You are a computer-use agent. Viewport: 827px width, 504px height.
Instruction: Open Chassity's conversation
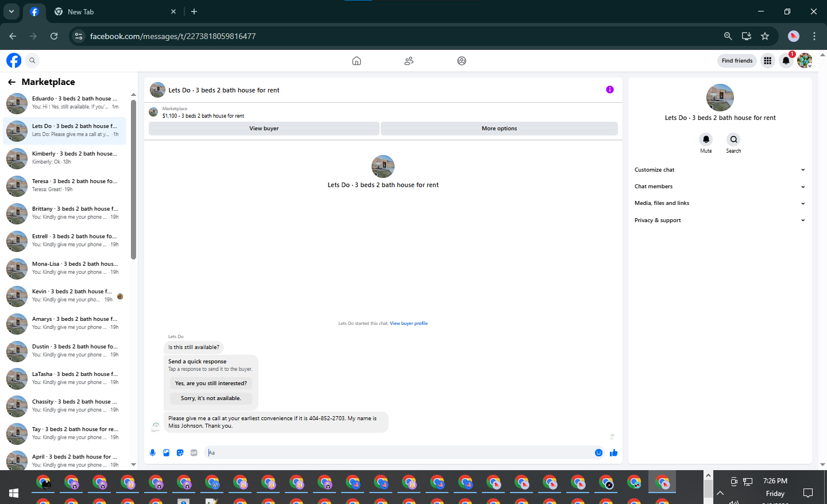pos(64,406)
